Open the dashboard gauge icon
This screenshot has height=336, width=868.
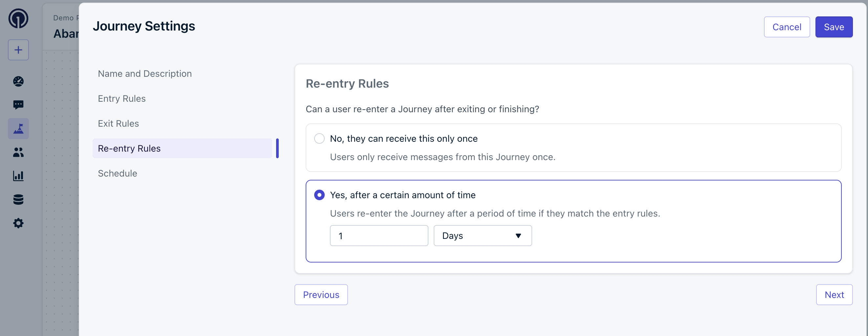[x=18, y=81]
